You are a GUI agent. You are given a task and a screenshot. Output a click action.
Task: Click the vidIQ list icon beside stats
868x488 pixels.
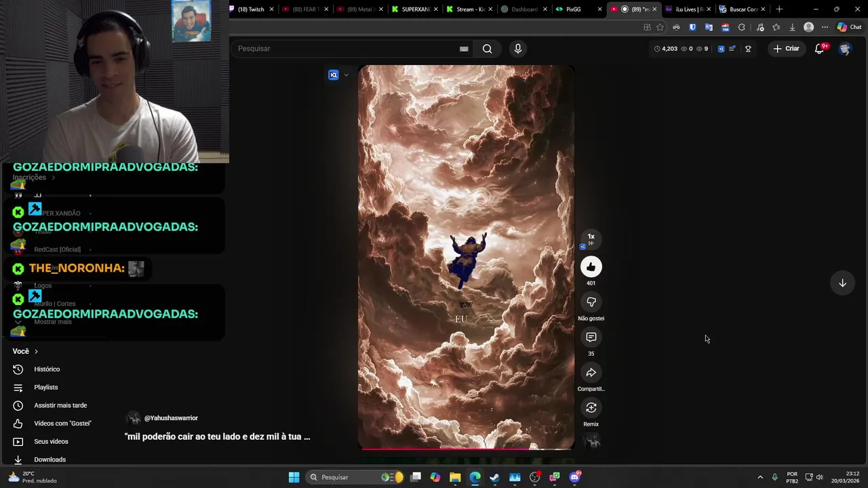click(732, 49)
